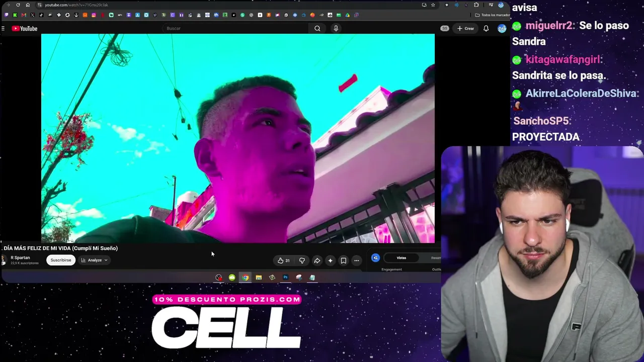
Task: Open Photoshop from the taskbar
Action: [285, 278]
